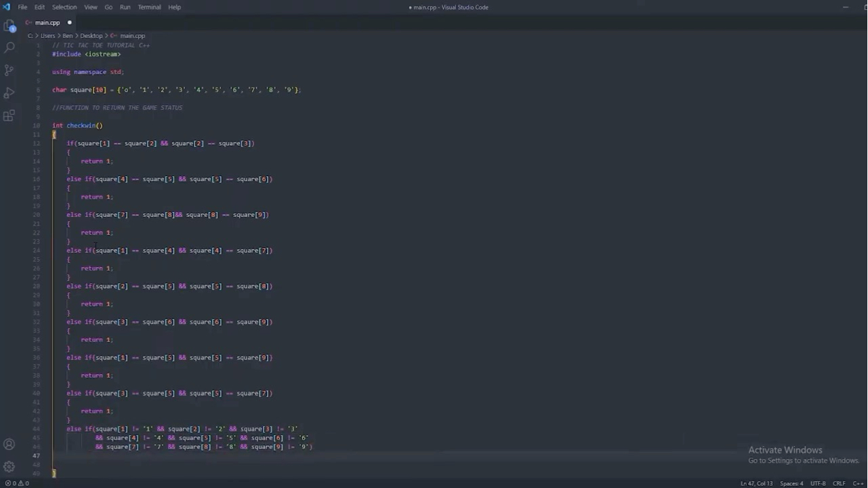Click the VS Code logo in title bar

pos(7,7)
